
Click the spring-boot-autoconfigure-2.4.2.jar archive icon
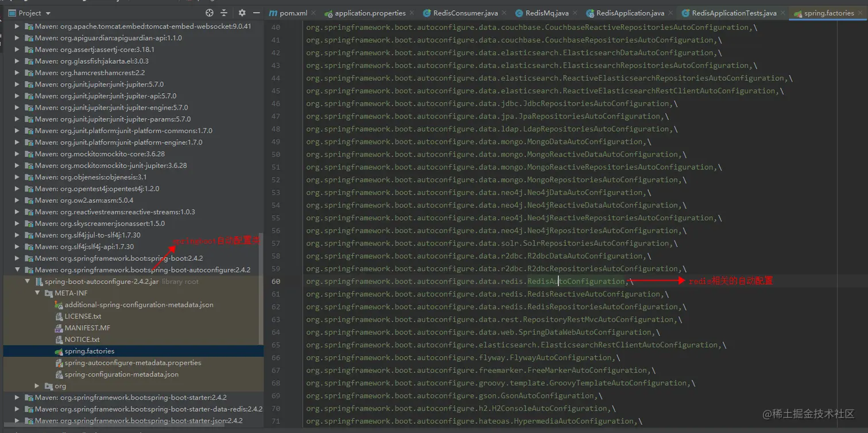pos(39,282)
